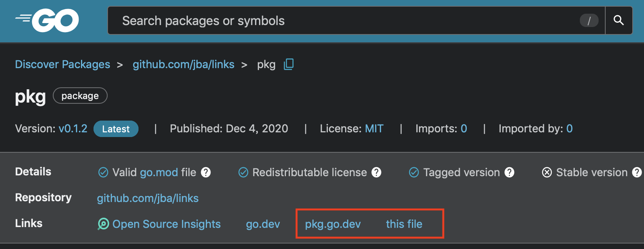Viewport: 644px width, 249px height.
Task: Open help icon next to Valid go.mod file
Action: 206,172
